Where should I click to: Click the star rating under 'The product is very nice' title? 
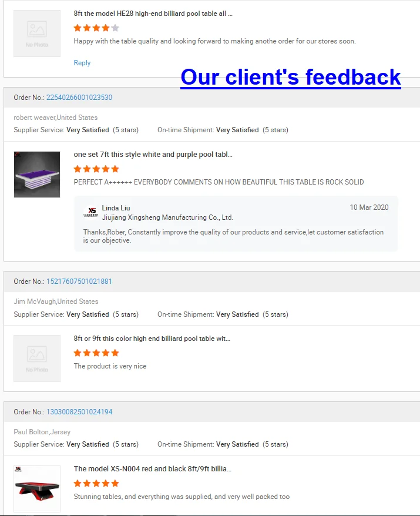tap(96, 353)
